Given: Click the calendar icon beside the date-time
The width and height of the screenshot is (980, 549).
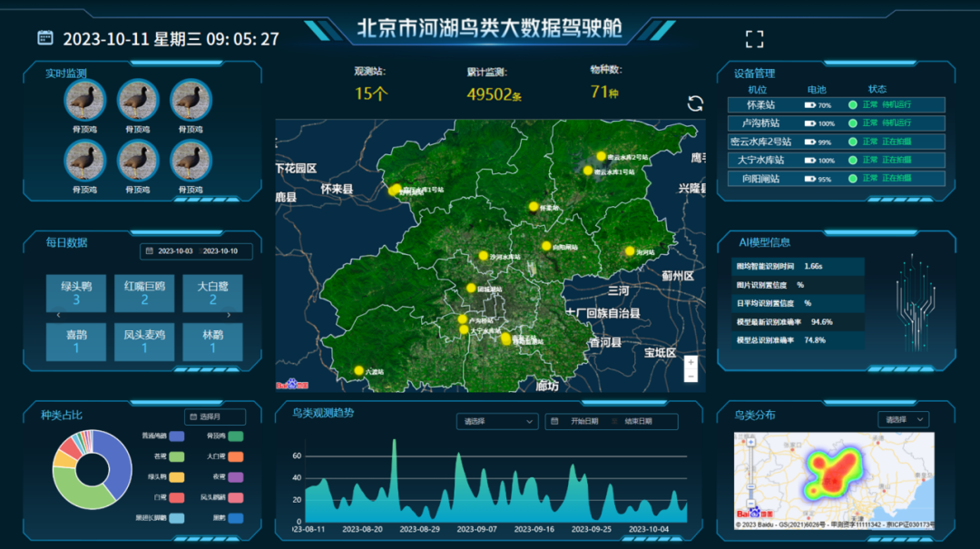Looking at the screenshot, I should click(45, 37).
